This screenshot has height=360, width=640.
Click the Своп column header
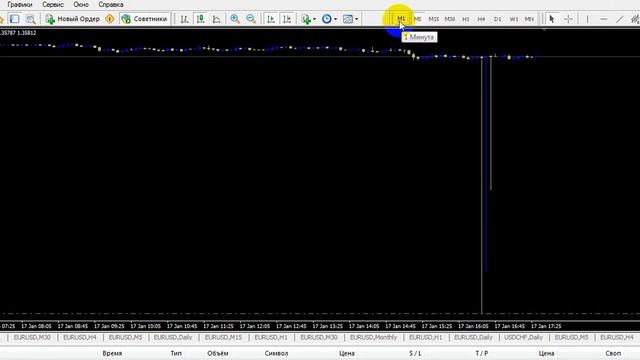(613, 353)
